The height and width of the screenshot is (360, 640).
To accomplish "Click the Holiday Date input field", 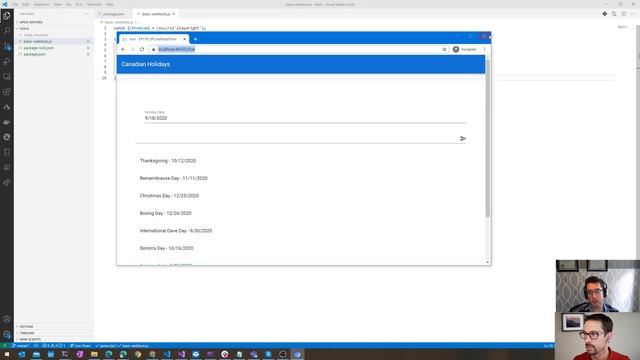I will point(305,118).
